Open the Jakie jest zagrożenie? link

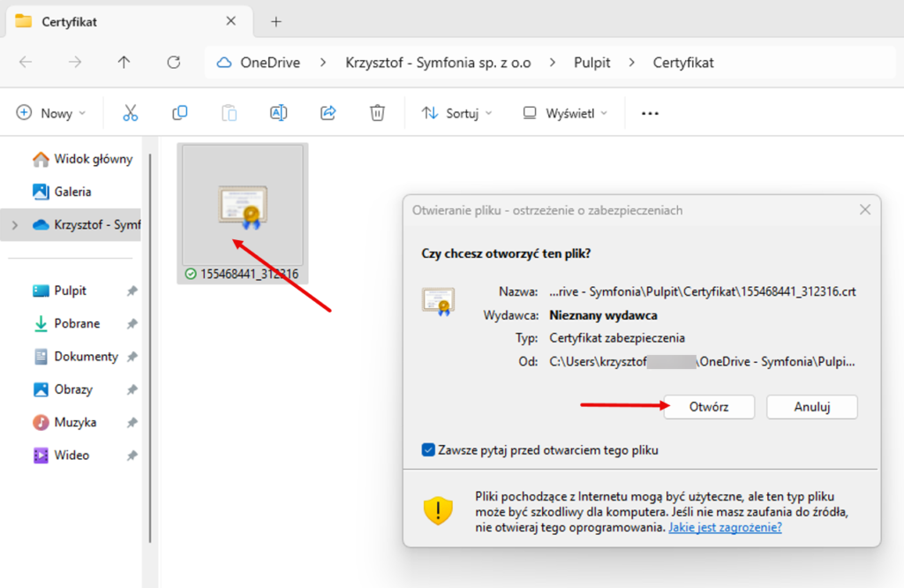[x=725, y=527]
